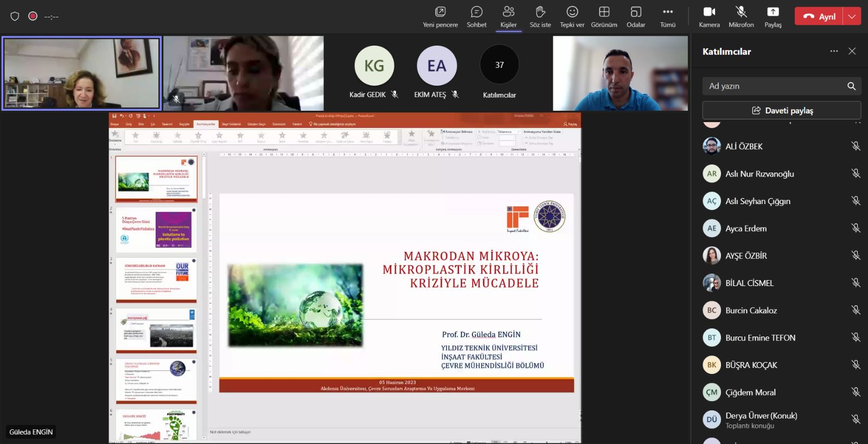Image resolution: width=868 pixels, height=444 pixels.
Task: Click the Ad yazın search field
Action: 773,86
